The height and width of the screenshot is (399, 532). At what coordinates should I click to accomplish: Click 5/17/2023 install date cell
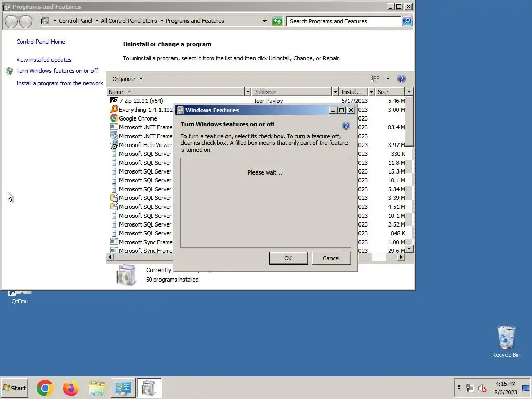tap(354, 101)
